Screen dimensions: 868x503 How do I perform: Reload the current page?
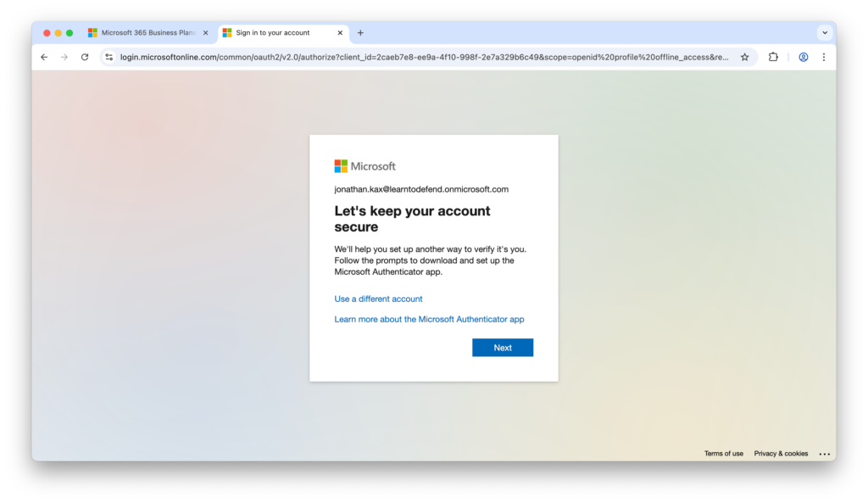(x=85, y=57)
